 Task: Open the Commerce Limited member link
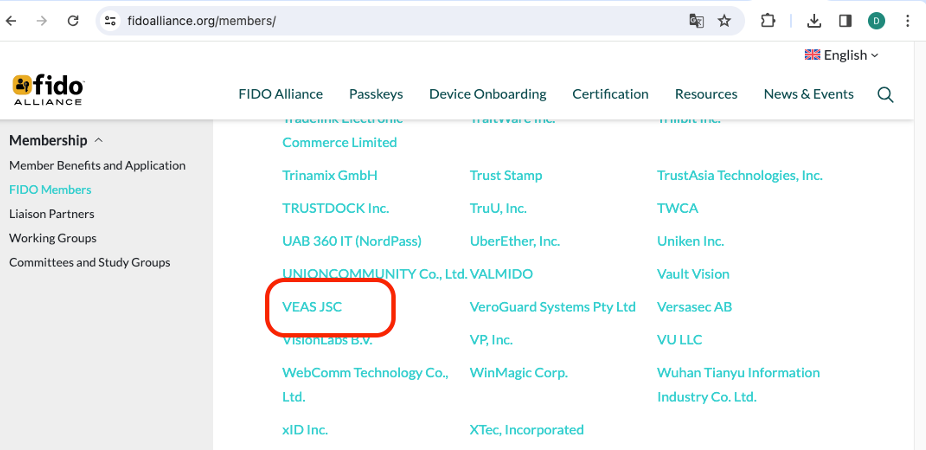pyautogui.click(x=340, y=142)
